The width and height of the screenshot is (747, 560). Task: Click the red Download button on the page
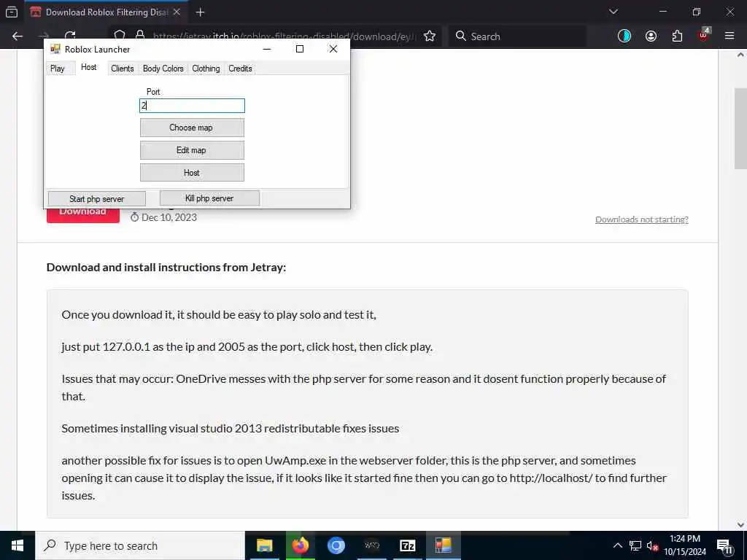pos(83,216)
